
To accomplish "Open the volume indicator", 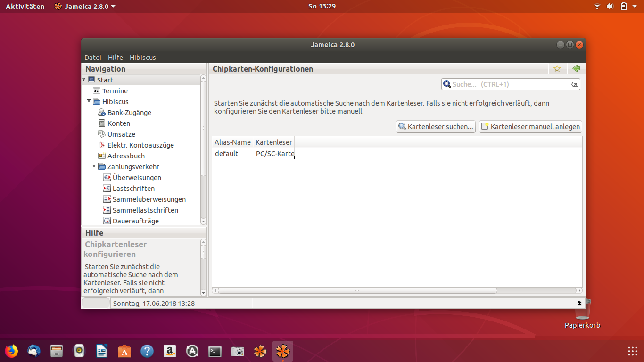I will click(610, 6).
